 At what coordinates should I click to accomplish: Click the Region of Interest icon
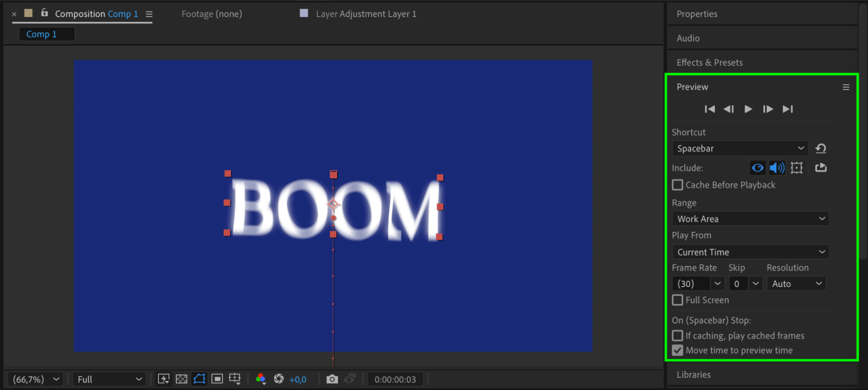pos(217,379)
